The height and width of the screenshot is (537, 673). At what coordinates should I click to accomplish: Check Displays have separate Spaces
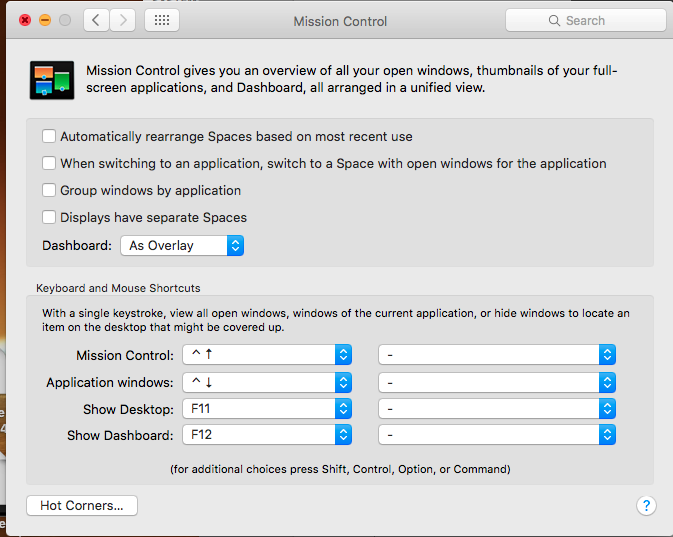pos(49,217)
